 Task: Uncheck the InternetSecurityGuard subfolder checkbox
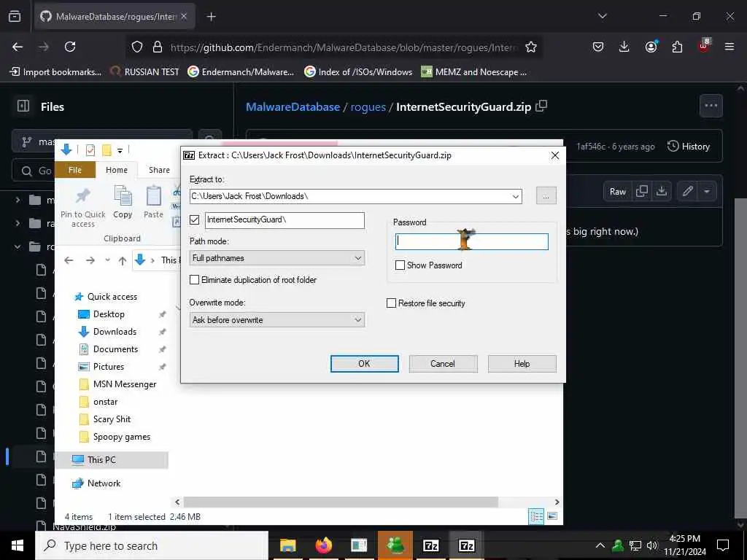point(194,219)
